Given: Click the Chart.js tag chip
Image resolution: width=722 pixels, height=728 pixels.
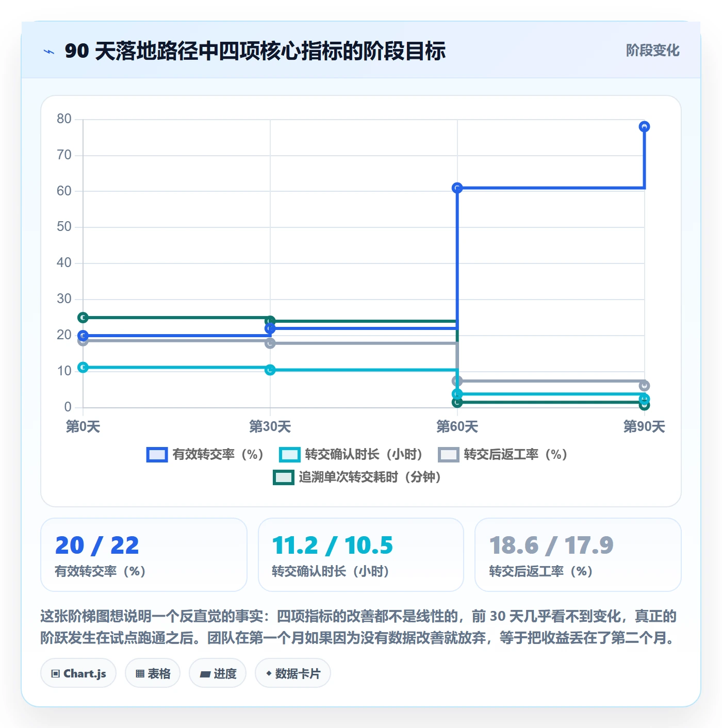Looking at the screenshot, I should [x=78, y=673].
